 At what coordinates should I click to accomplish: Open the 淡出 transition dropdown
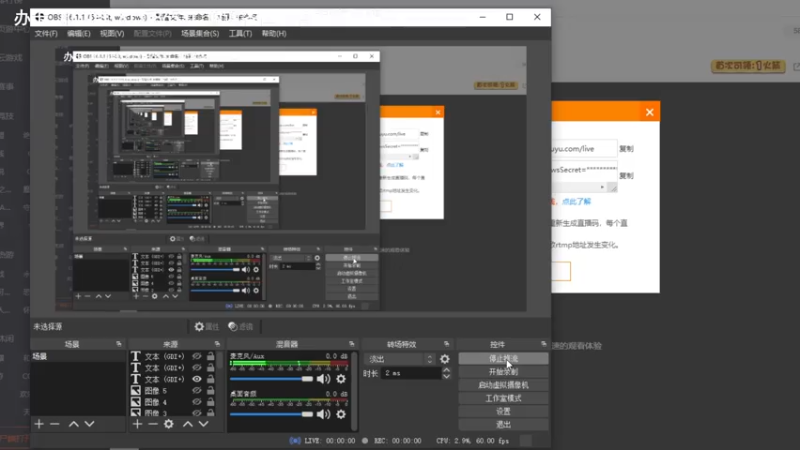click(x=401, y=359)
